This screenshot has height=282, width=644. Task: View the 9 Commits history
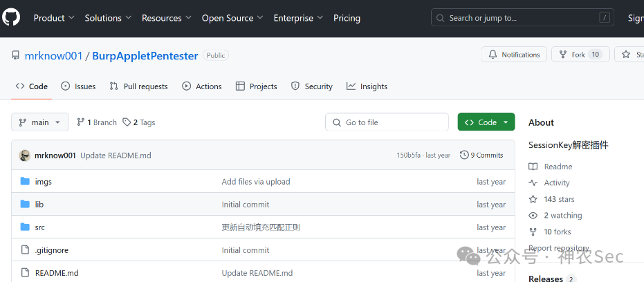[x=481, y=155]
